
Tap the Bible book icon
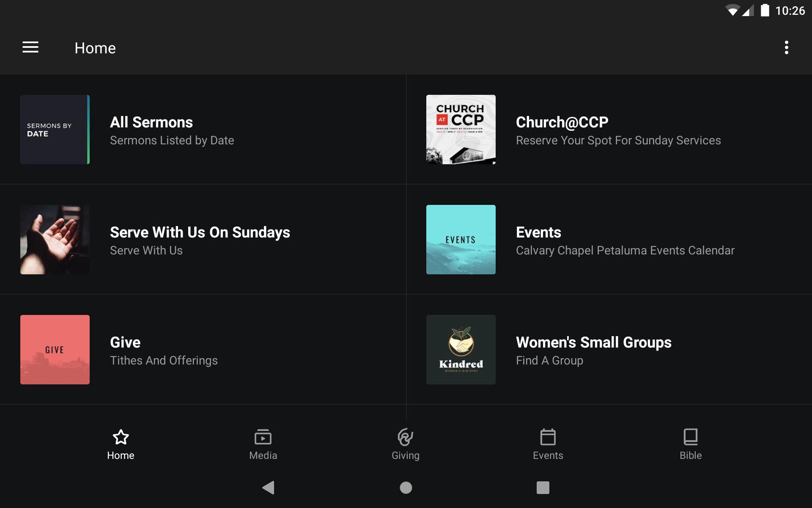(x=690, y=437)
